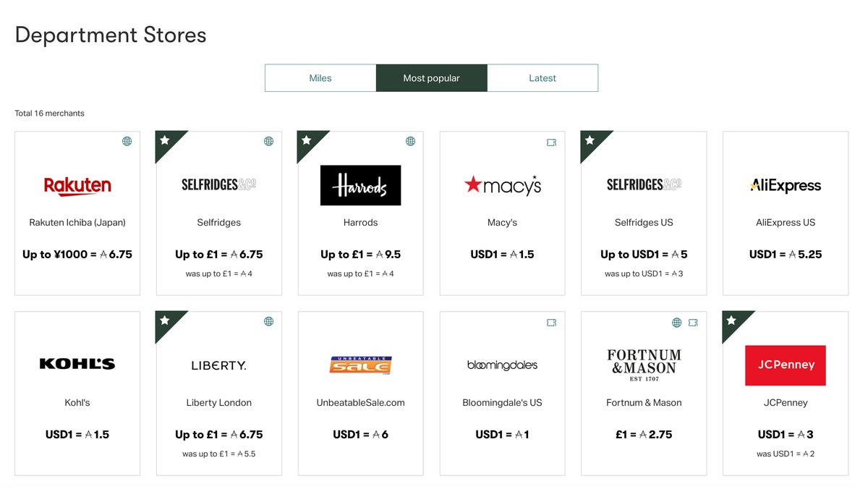Click the globe icon on Liberty London card
The height and width of the screenshot is (489, 868).
(269, 322)
